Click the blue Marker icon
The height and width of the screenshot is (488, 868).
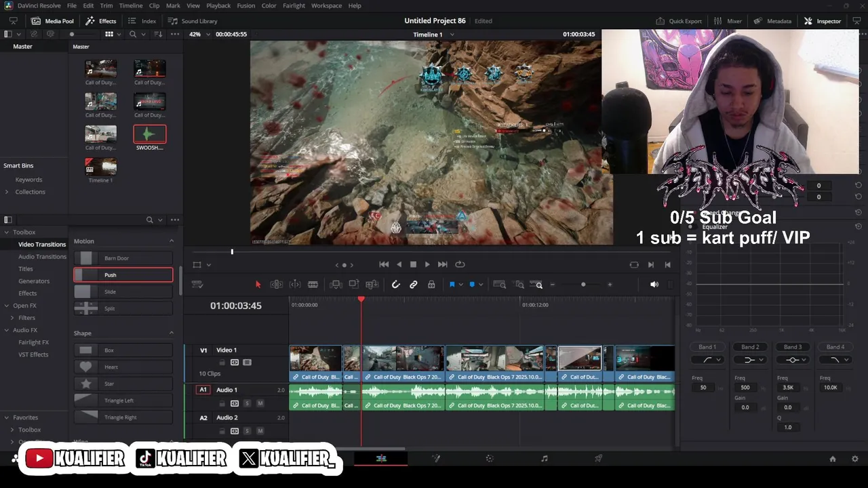(x=472, y=285)
